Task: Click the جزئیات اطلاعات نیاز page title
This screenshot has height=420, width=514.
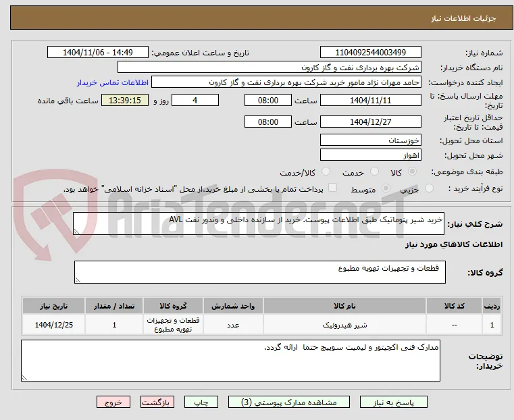Action: click(463, 18)
